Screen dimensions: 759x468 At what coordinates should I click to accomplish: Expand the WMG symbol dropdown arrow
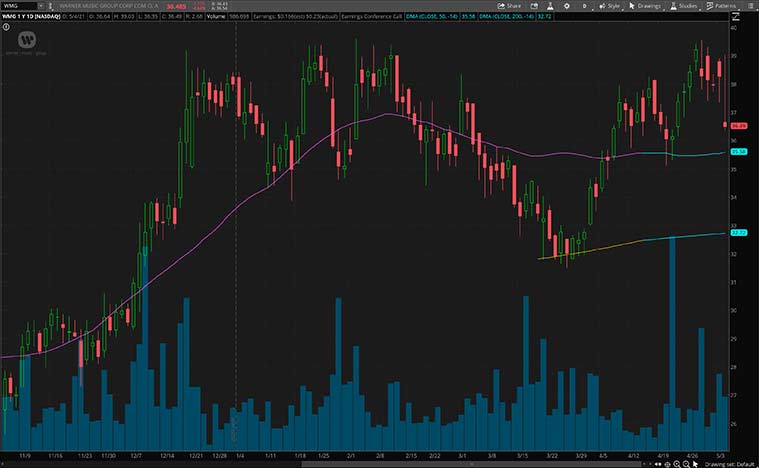coord(40,5)
